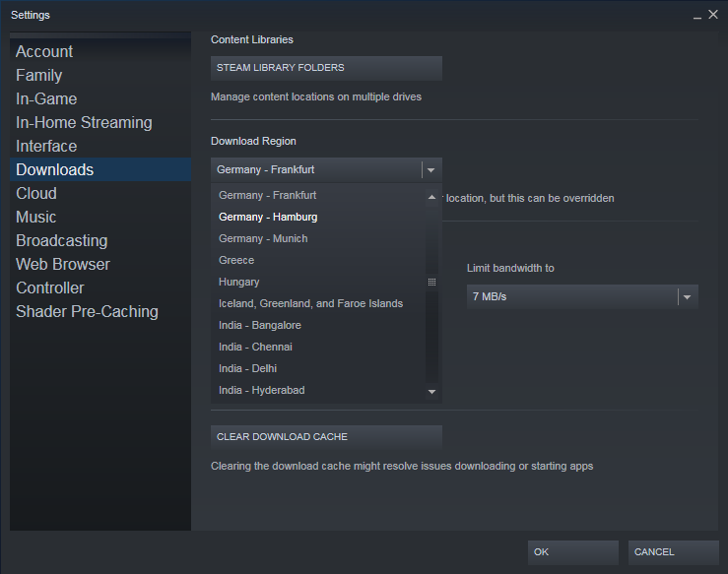This screenshot has width=728, height=574.
Task: Click STEAM LIBRARY FOLDERS button
Action: [326, 68]
